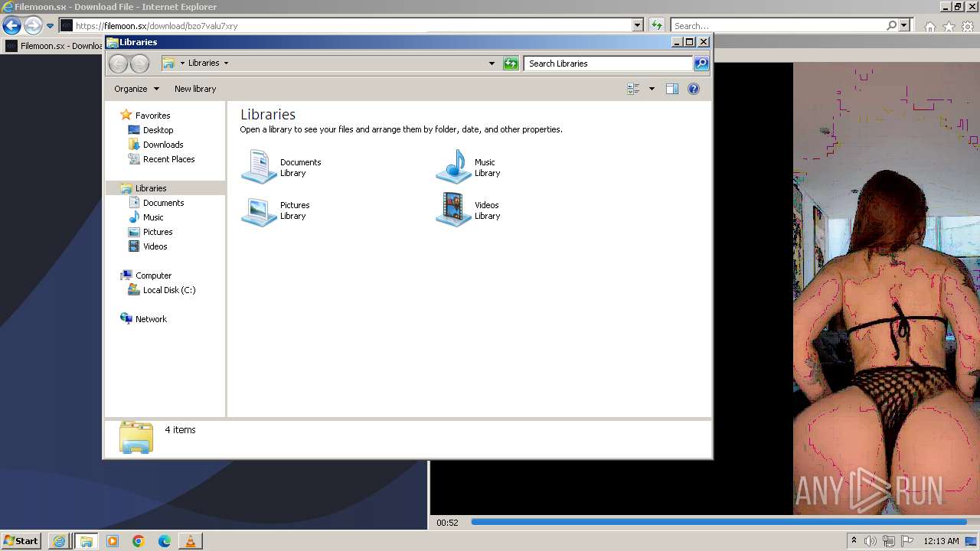Open the network tray icon
The height and width of the screenshot is (551, 980).
[x=889, y=541]
